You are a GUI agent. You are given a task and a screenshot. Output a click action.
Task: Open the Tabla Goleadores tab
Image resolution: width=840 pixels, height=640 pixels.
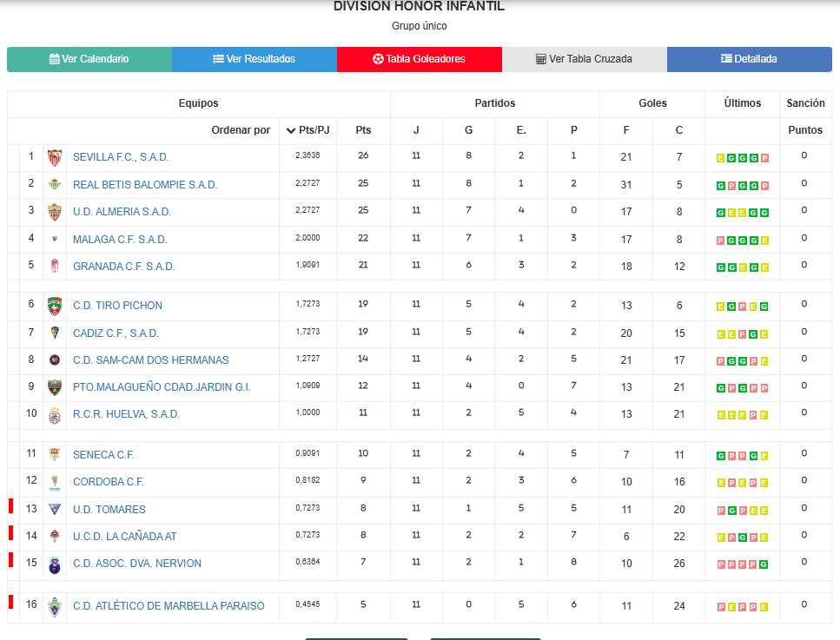pos(420,59)
